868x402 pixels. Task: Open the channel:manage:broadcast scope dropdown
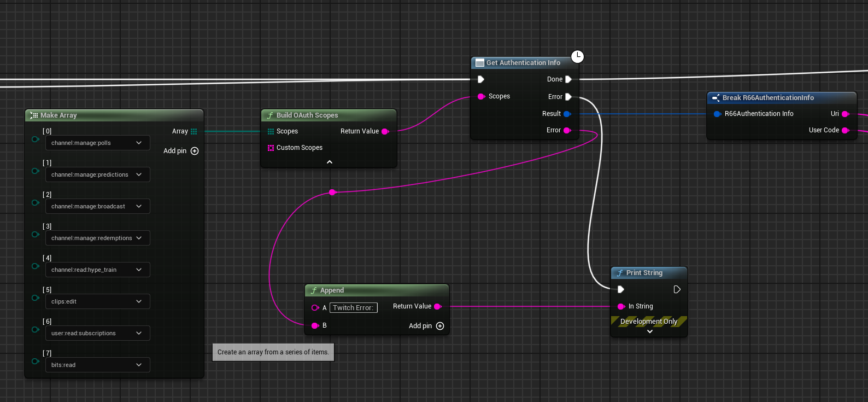[x=98, y=206]
